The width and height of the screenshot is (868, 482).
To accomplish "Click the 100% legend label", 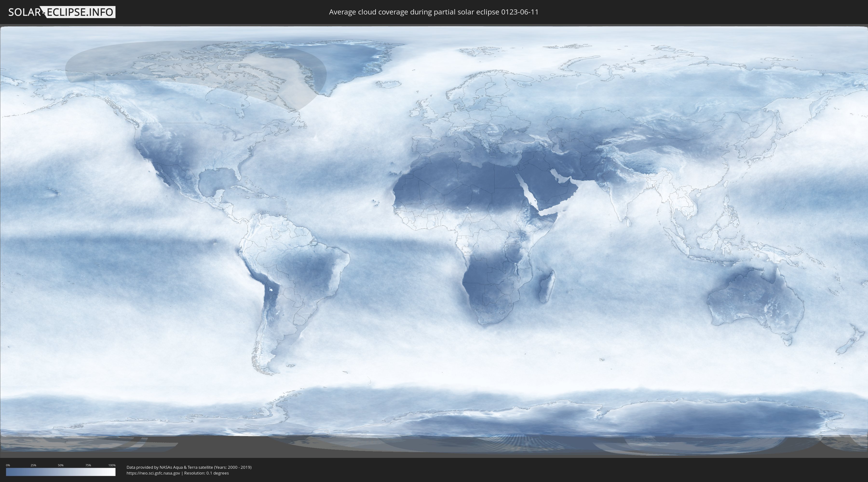I will tap(112, 465).
